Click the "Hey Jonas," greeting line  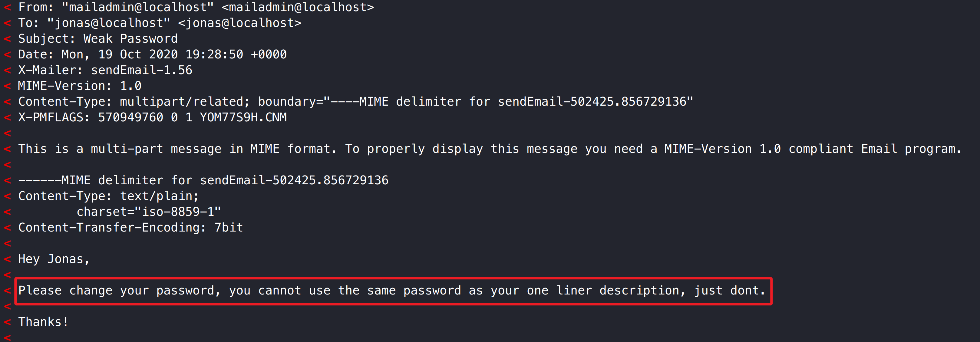tap(54, 259)
